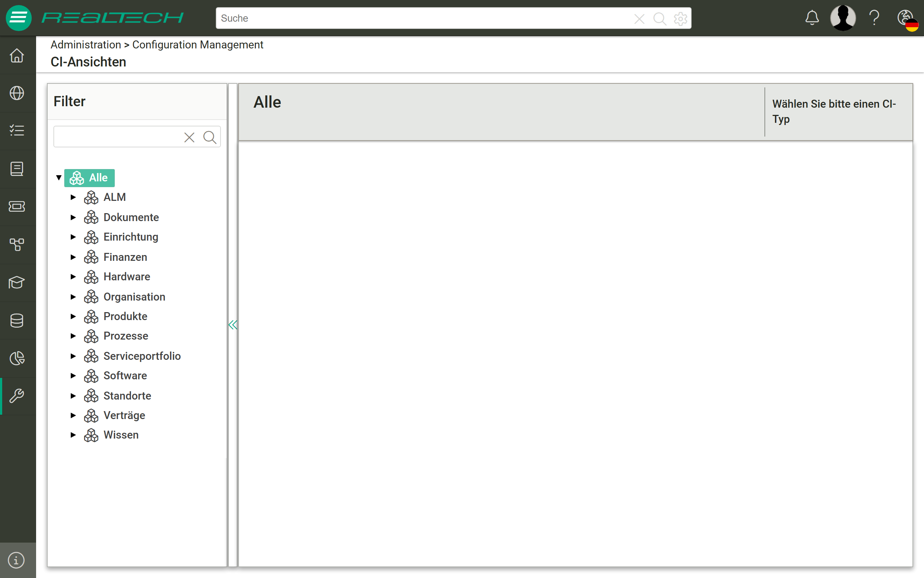Clear the Filter search box

(x=189, y=137)
